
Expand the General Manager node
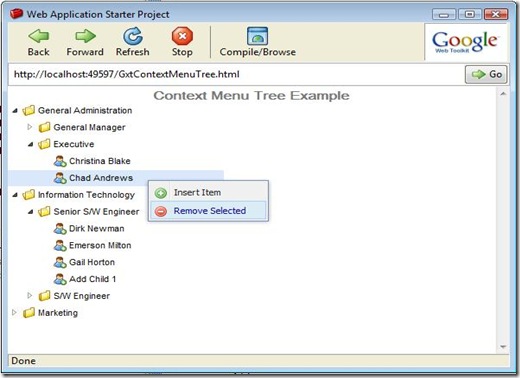tap(30, 127)
